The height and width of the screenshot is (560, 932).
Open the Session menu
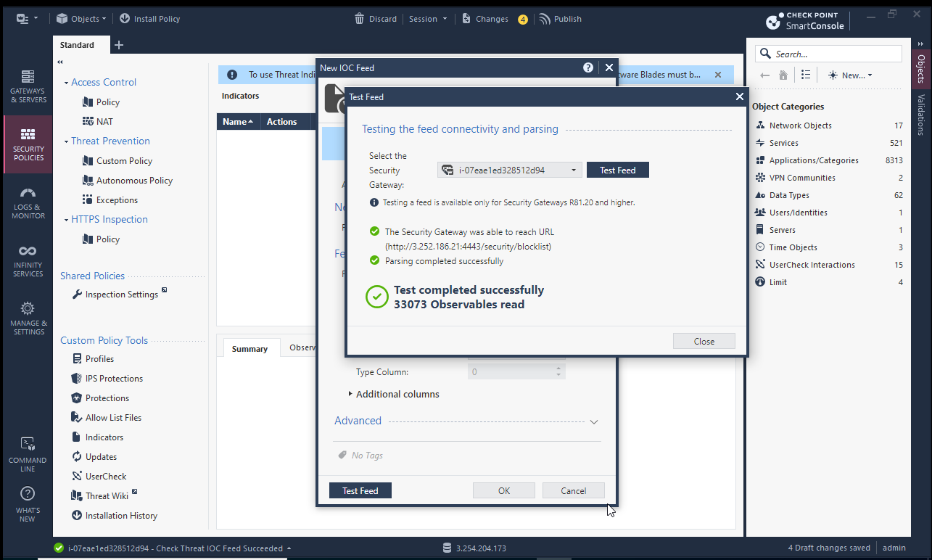click(x=428, y=19)
